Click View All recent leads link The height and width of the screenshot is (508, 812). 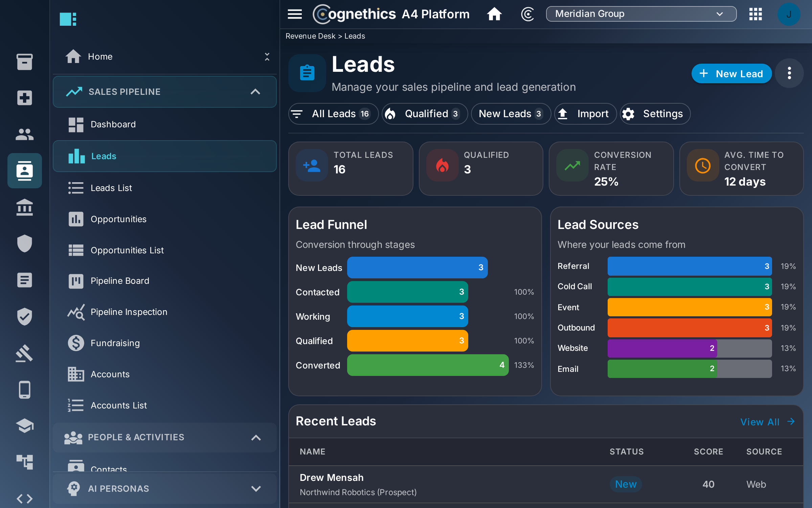[767, 422]
